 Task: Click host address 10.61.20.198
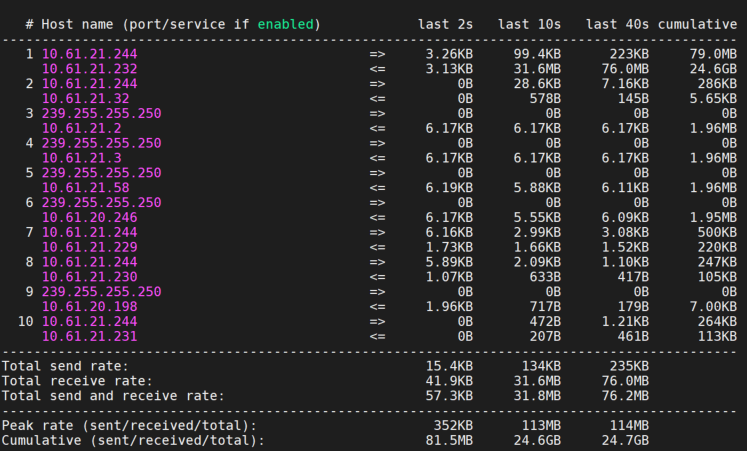(x=90, y=307)
